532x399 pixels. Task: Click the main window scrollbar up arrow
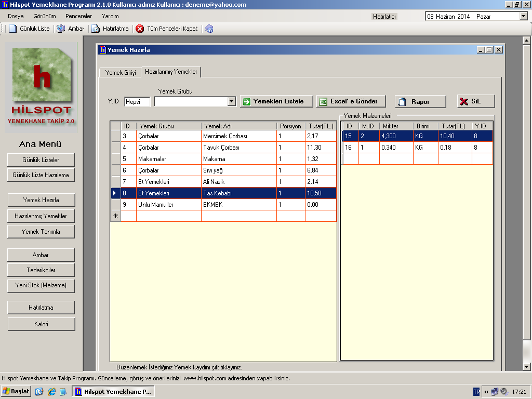526,41
